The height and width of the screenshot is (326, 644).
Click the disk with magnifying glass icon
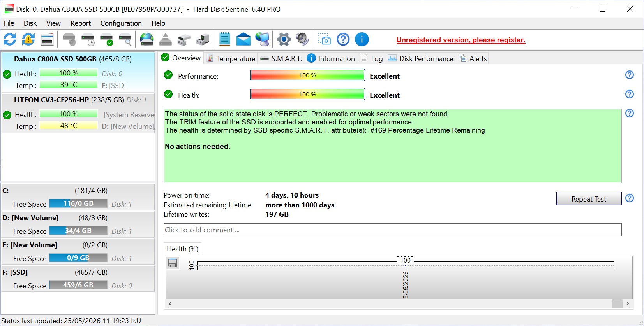pyautogui.click(x=125, y=39)
